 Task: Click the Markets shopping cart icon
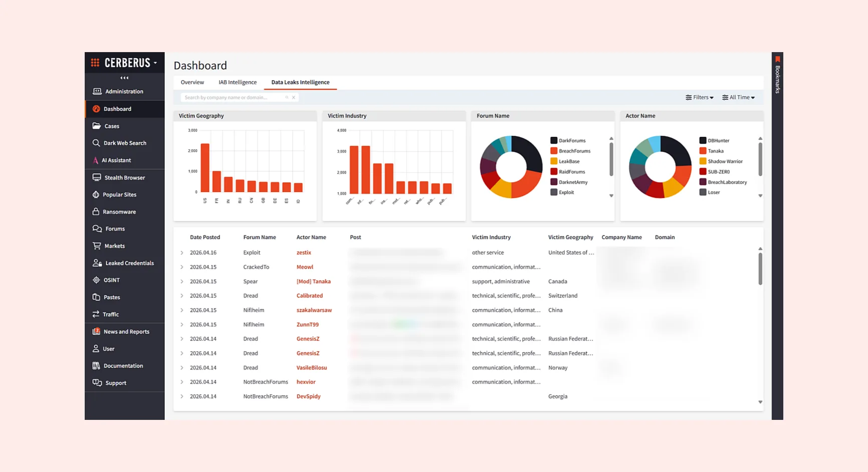tap(97, 246)
